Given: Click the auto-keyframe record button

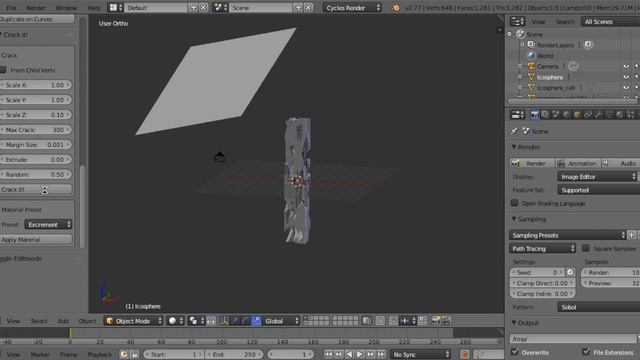Looking at the screenshot, I should point(464,354).
